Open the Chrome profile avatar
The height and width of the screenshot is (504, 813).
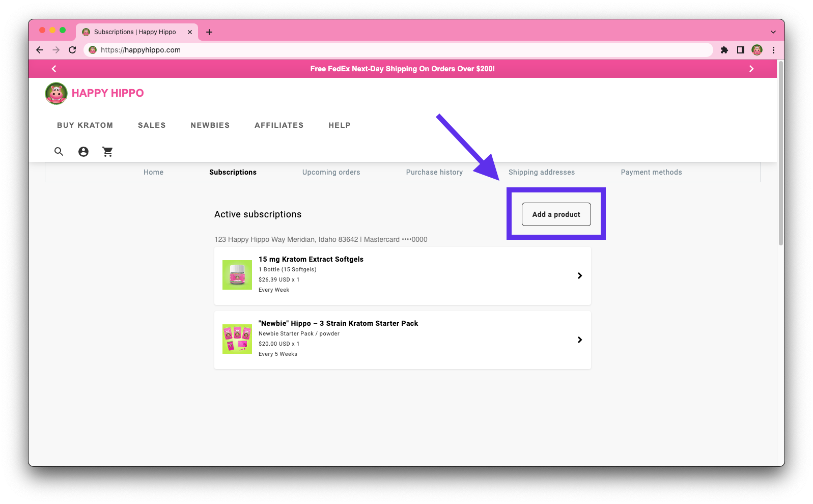(757, 50)
